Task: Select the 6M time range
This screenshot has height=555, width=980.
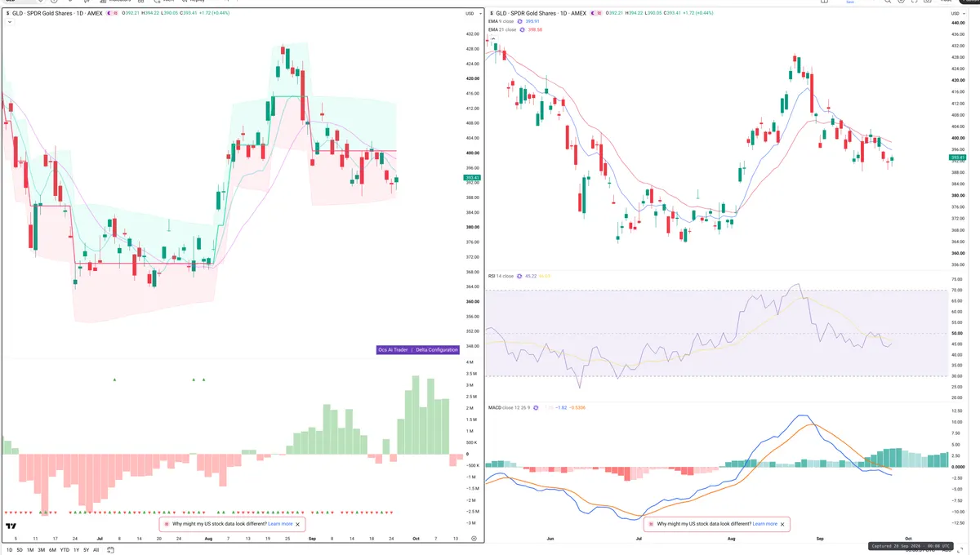Action: pyautogui.click(x=52, y=550)
